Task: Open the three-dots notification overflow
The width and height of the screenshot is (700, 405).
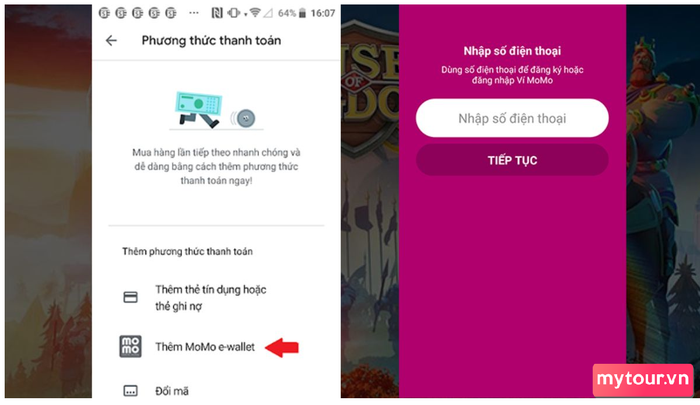Action: click(x=194, y=13)
